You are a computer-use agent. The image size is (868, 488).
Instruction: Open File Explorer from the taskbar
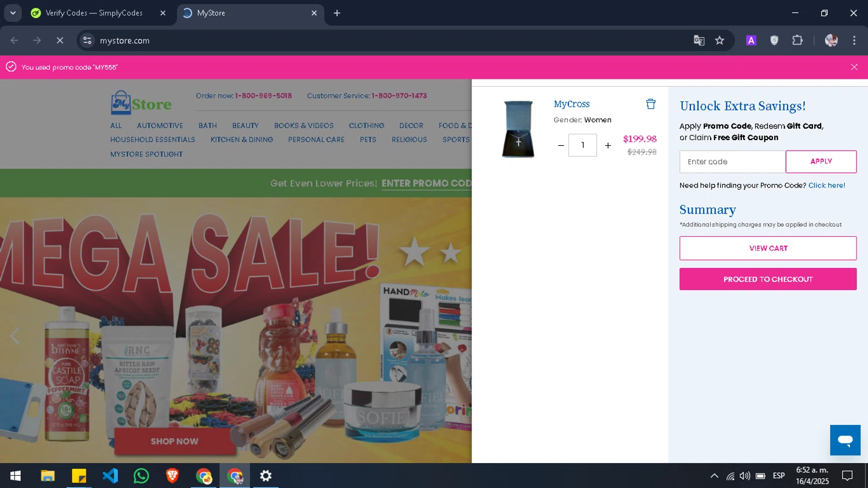47,476
